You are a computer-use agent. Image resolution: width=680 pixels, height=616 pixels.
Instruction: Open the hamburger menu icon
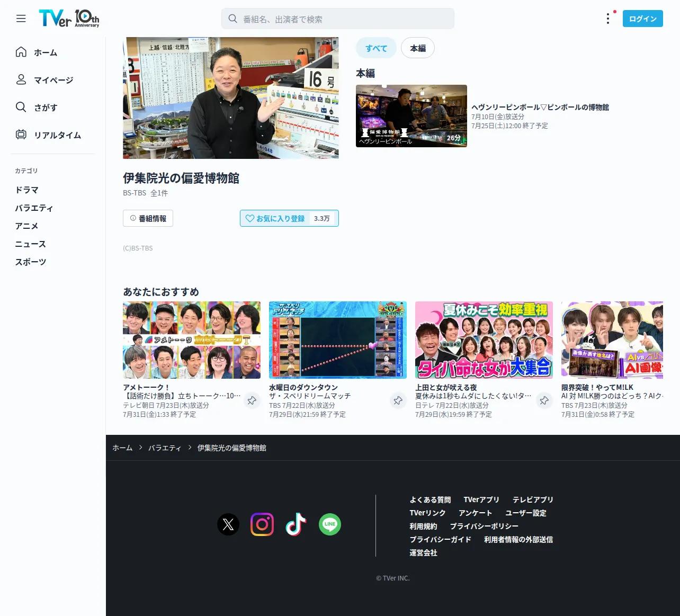(21, 19)
